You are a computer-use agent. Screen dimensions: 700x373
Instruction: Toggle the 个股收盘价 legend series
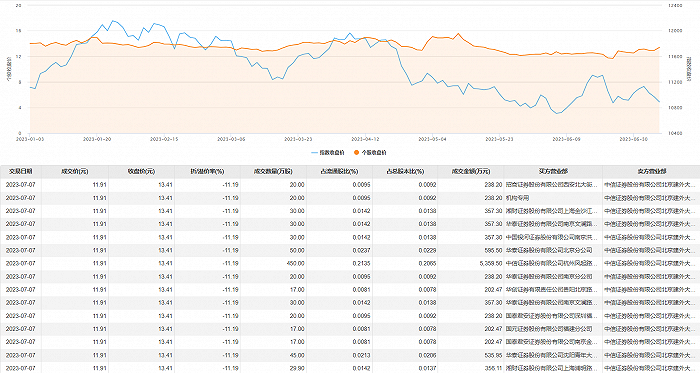pos(370,153)
